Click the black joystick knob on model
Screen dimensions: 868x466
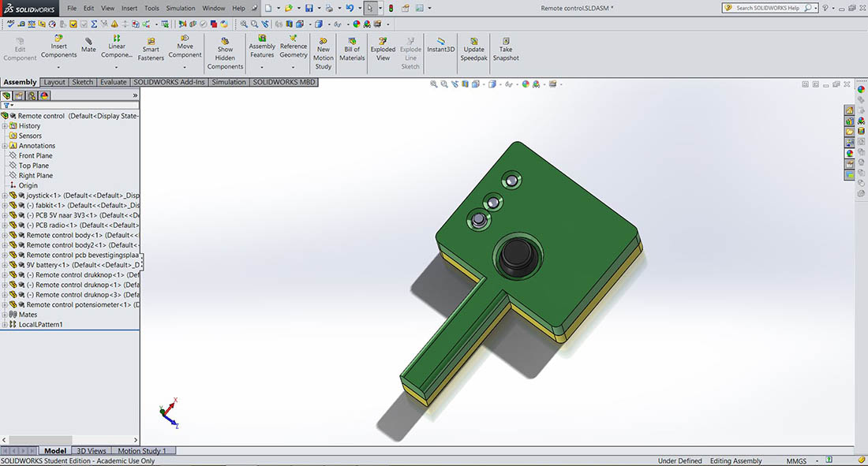[518, 255]
